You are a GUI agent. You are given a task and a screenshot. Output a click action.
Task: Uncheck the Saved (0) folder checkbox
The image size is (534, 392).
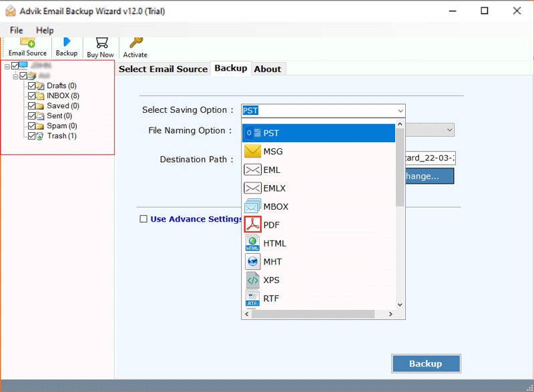[31, 106]
